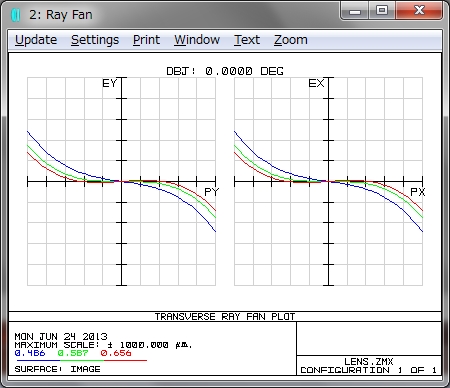Open the Update menu
This screenshot has width=450, height=388.
point(36,40)
